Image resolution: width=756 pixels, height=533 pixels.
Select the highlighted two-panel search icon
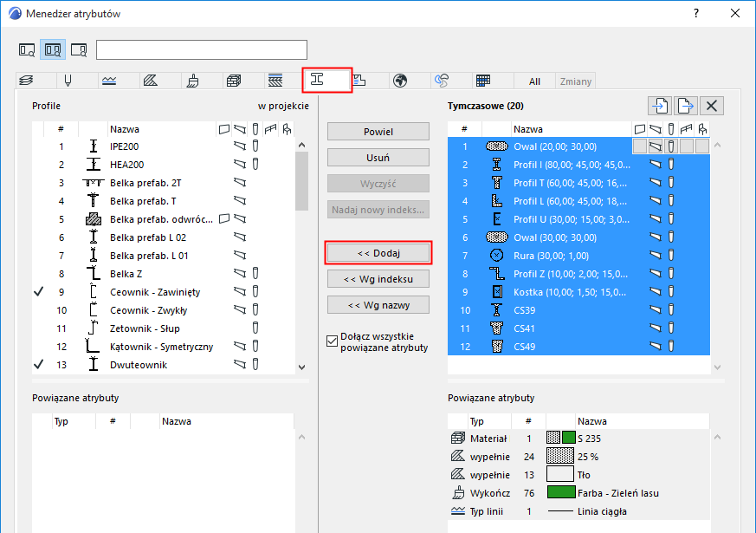(53, 49)
